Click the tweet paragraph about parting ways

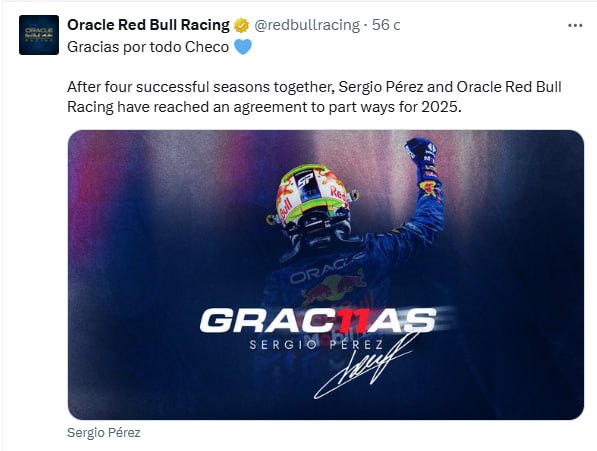tap(314, 97)
